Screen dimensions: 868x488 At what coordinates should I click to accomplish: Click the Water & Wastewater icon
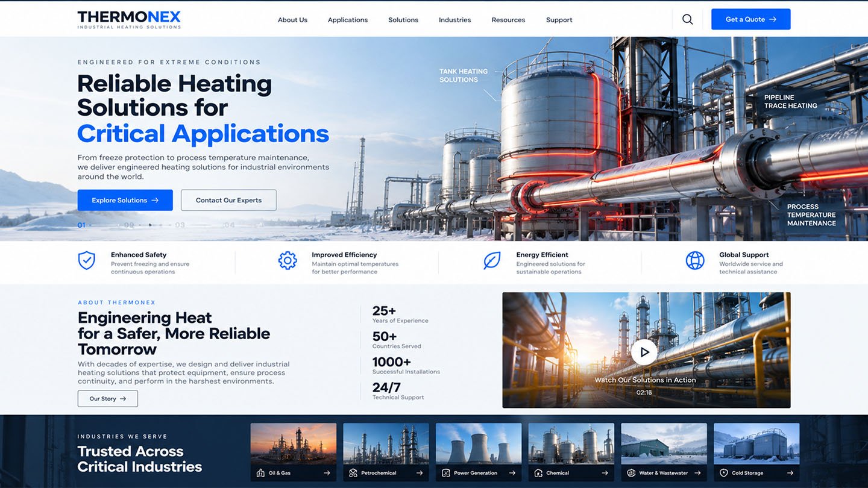coord(631,473)
